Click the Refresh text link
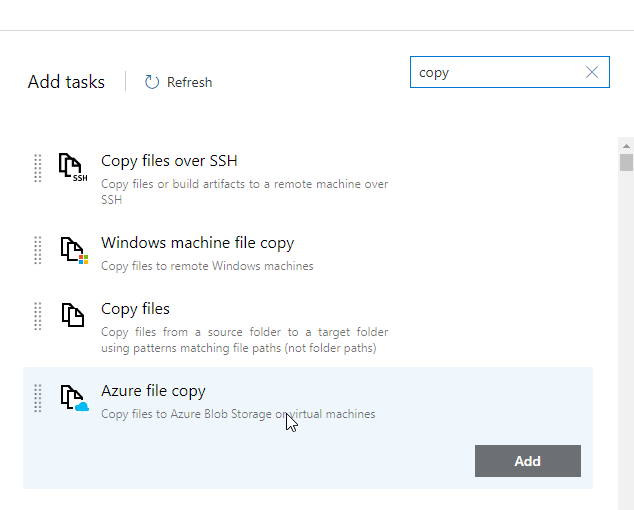The image size is (634, 510). 189,82
